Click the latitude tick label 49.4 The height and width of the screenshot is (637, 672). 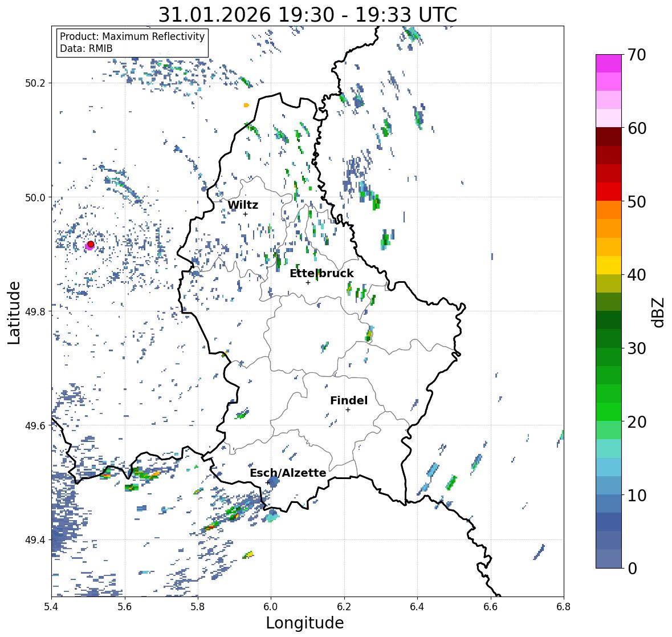point(35,539)
